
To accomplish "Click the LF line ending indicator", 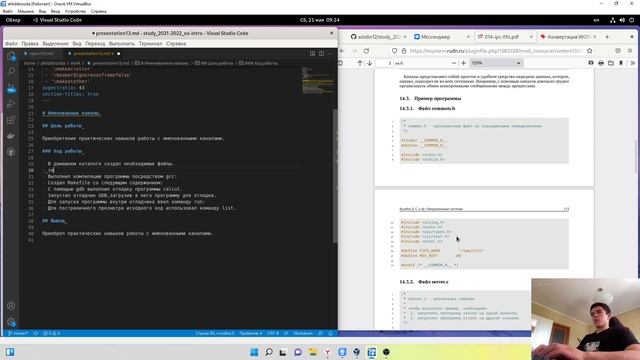I will click(286, 333).
